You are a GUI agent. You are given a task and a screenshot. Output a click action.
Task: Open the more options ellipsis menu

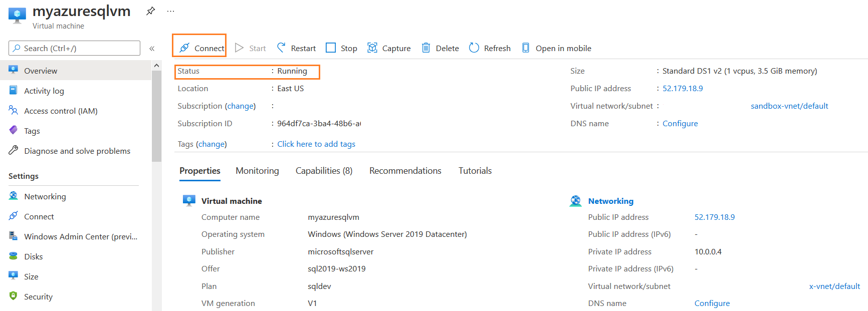(171, 11)
